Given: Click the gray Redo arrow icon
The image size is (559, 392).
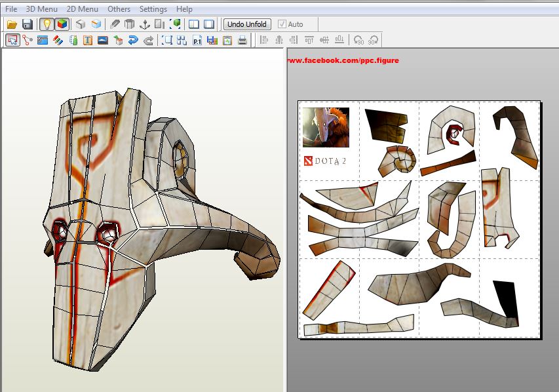Looking at the screenshot, I should 148,40.
